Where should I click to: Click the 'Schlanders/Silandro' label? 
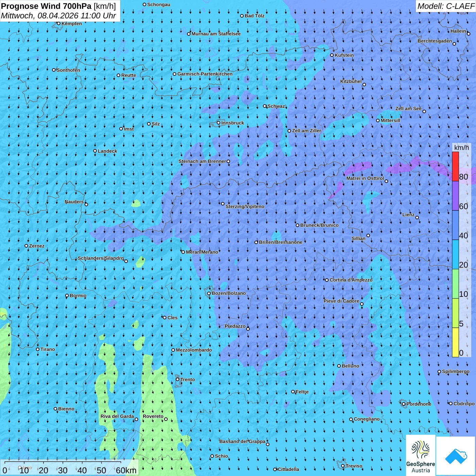(x=101, y=258)
